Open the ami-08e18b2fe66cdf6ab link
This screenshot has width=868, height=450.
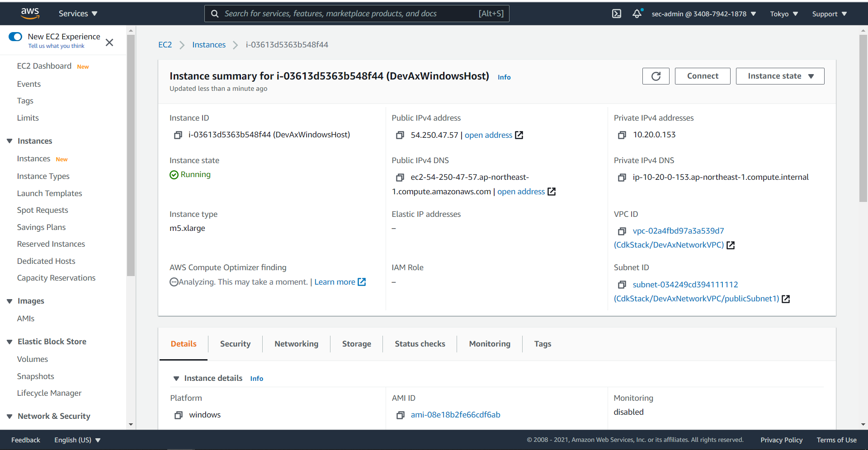pyautogui.click(x=455, y=415)
